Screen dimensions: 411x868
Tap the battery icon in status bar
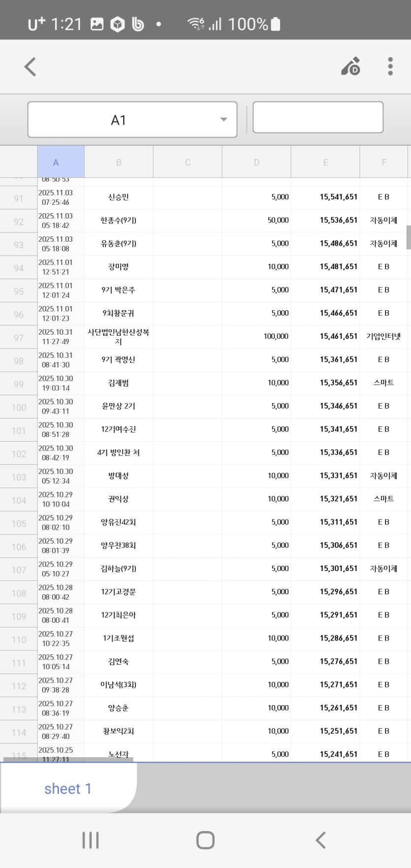[x=276, y=24]
